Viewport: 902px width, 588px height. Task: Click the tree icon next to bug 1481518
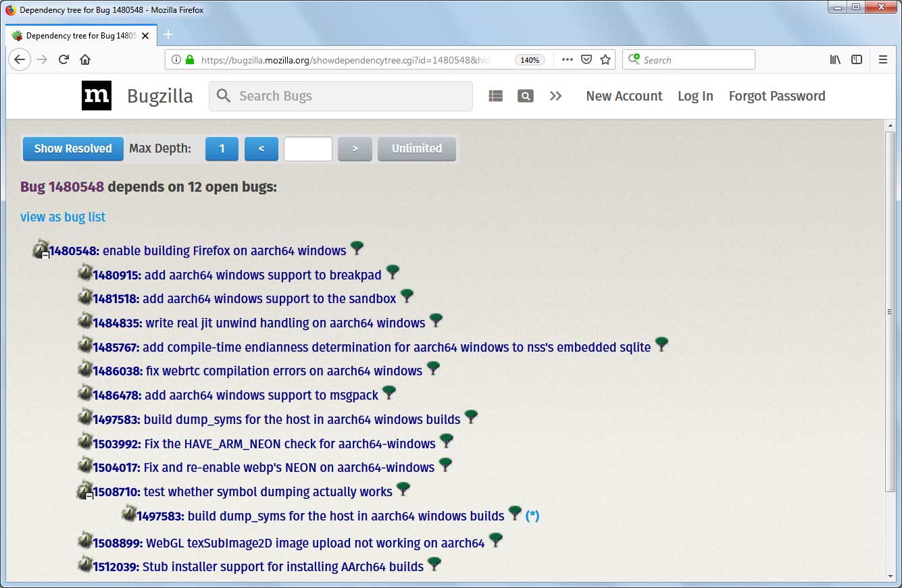pos(407,296)
